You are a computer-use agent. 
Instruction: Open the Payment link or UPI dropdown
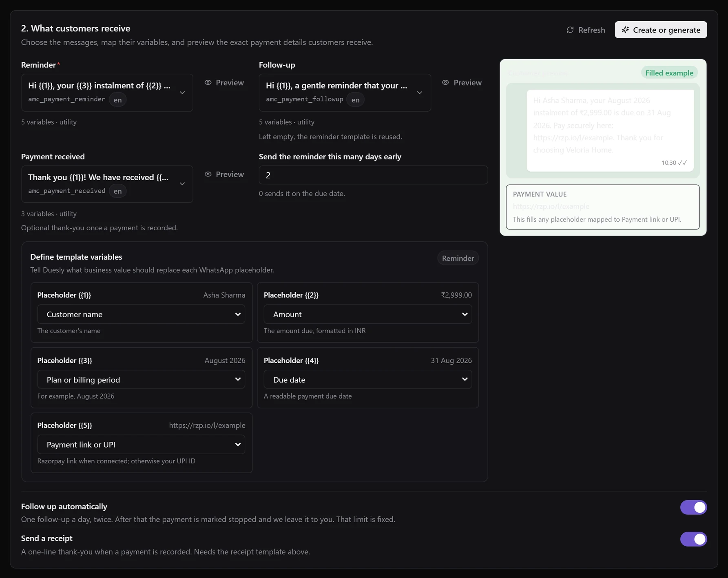click(141, 445)
